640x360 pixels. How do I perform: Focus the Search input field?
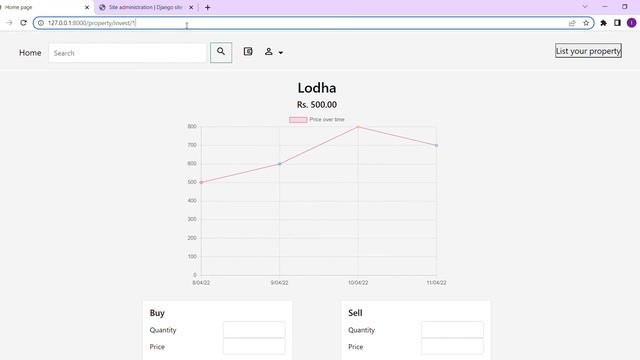(128, 53)
